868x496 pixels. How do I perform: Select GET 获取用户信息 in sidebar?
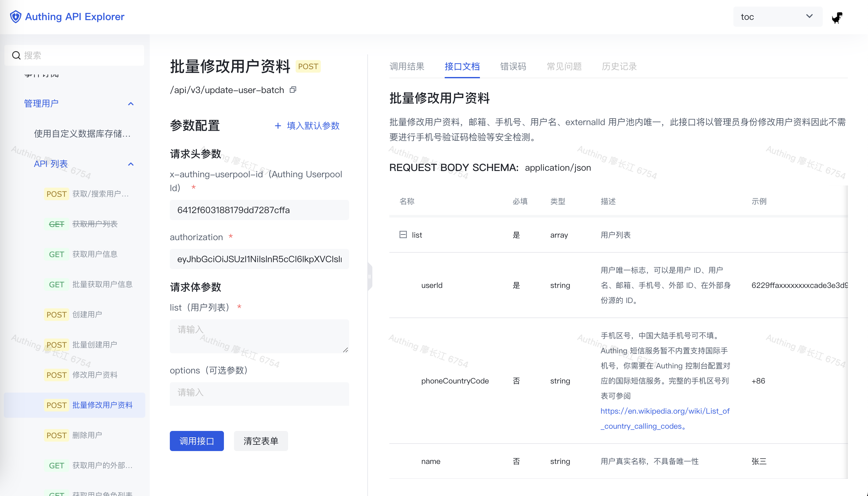[94, 254]
